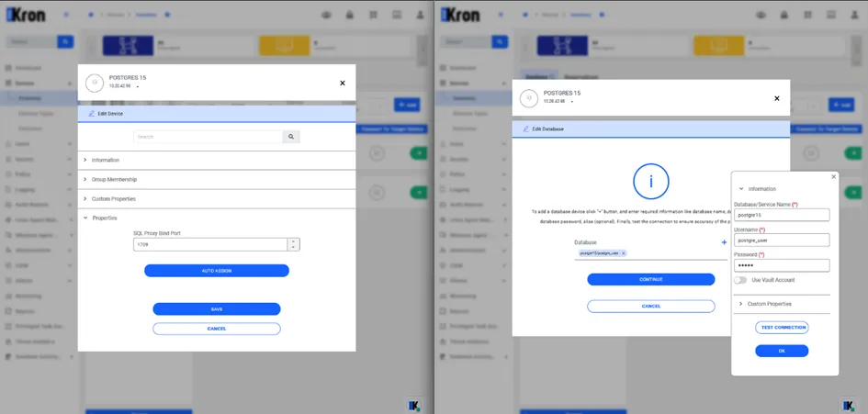Remove the postgre15/postgre_user chip with its x

[624, 253]
